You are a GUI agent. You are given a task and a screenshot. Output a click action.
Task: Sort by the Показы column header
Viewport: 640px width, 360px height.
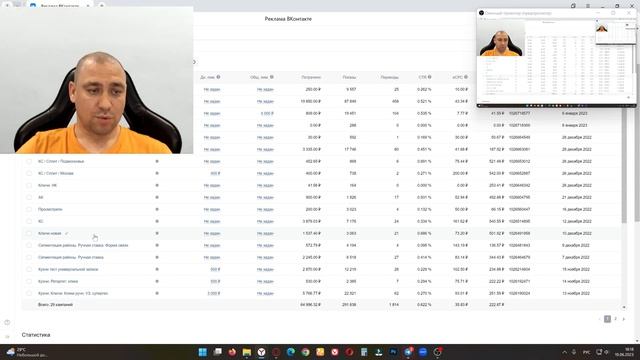click(349, 77)
